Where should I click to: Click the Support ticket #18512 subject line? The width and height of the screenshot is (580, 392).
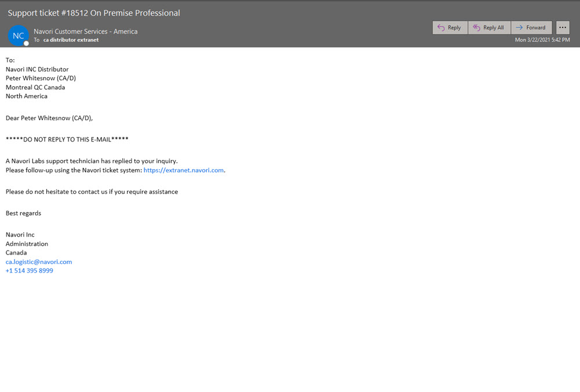pyautogui.click(x=94, y=13)
